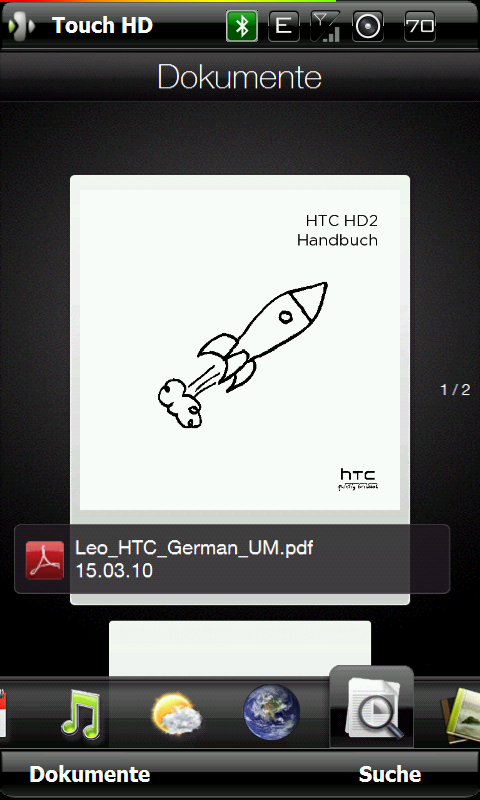Image resolution: width=480 pixels, height=800 pixels.
Task: Check the battery level 70 icon
Action: tap(420, 27)
